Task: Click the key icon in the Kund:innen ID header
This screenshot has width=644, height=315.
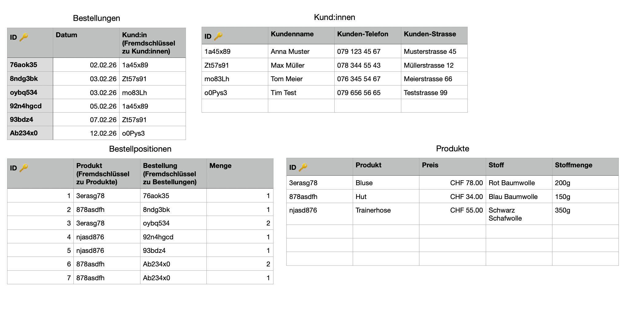Action: pyautogui.click(x=218, y=36)
